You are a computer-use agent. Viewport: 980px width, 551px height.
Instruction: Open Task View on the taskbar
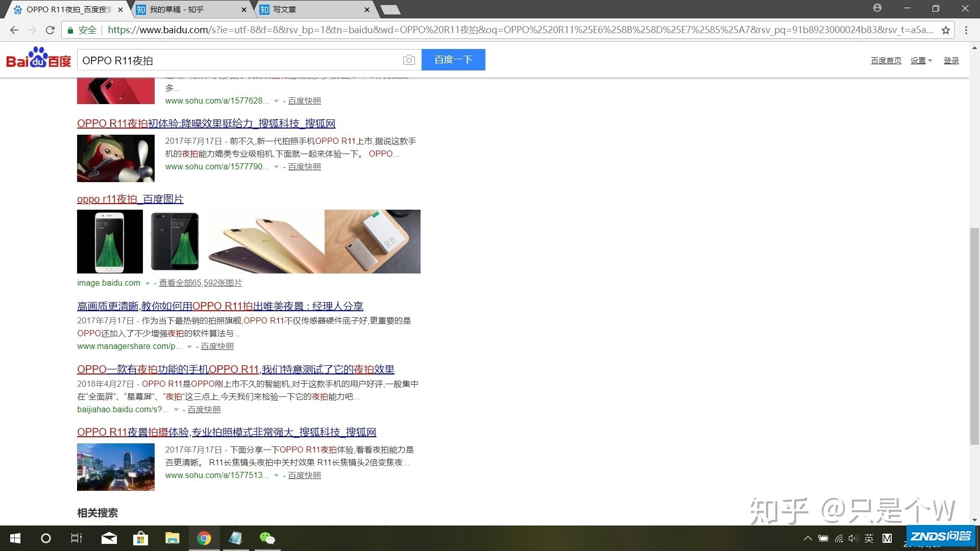(77, 538)
